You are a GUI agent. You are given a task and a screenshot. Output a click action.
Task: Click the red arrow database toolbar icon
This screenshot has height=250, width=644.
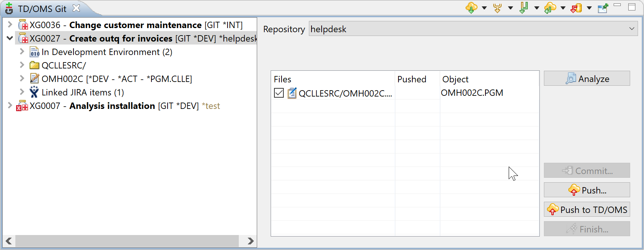pyautogui.click(x=576, y=8)
